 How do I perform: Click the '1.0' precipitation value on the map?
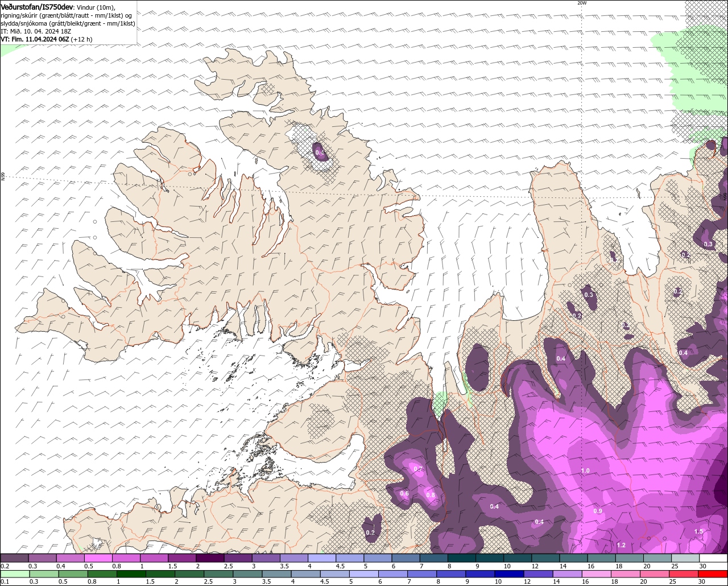[x=585, y=471]
